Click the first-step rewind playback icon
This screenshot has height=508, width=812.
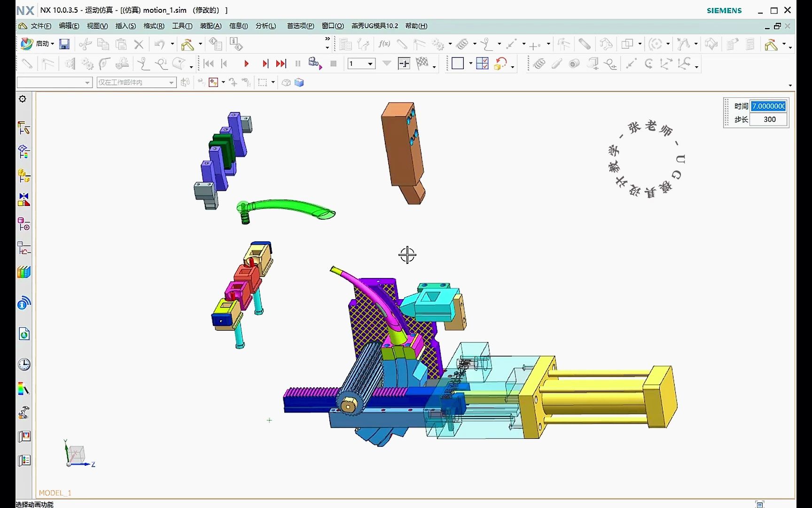(x=209, y=63)
